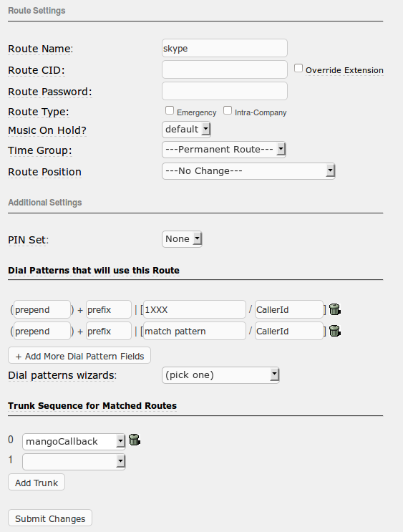Screen dimensions: 403x532
Task: Click Add More Dial Pattern Fields button
Action: (79, 355)
